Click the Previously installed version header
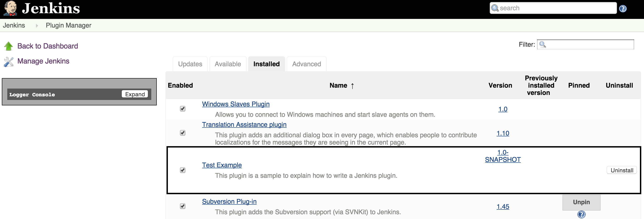 point(541,85)
